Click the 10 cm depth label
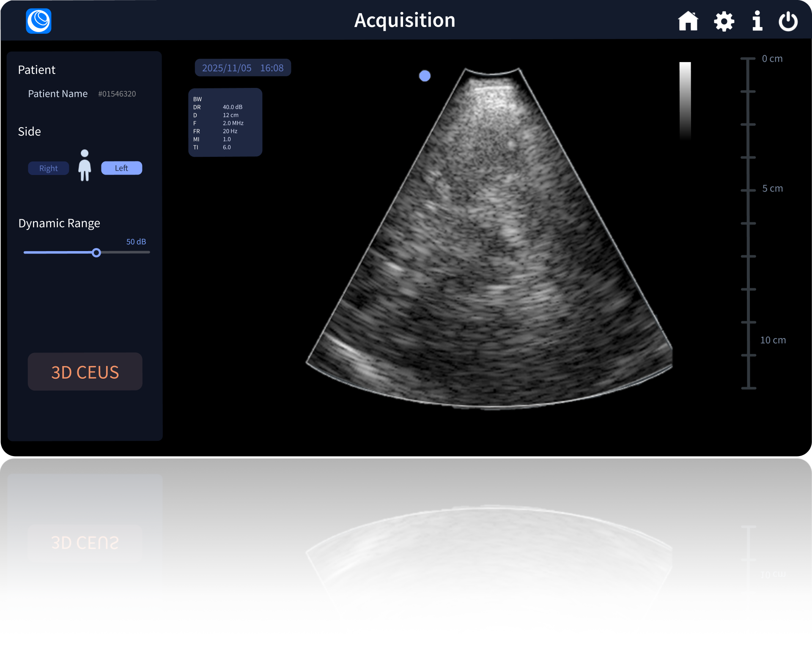This screenshot has height=645, width=812. click(x=773, y=340)
